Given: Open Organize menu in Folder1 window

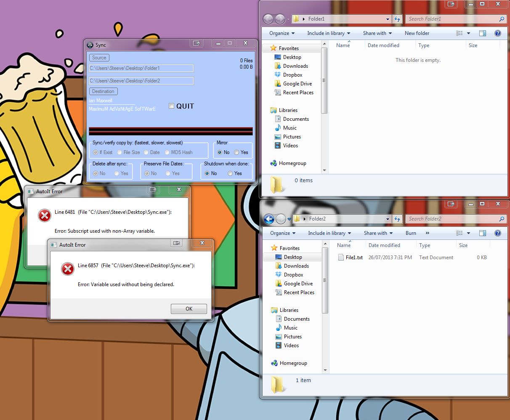Looking at the screenshot, I should pyautogui.click(x=282, y=33).
